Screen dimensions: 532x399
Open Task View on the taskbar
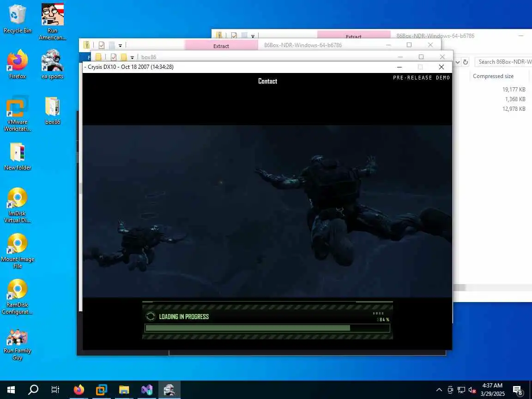click(x=55, y=389)
